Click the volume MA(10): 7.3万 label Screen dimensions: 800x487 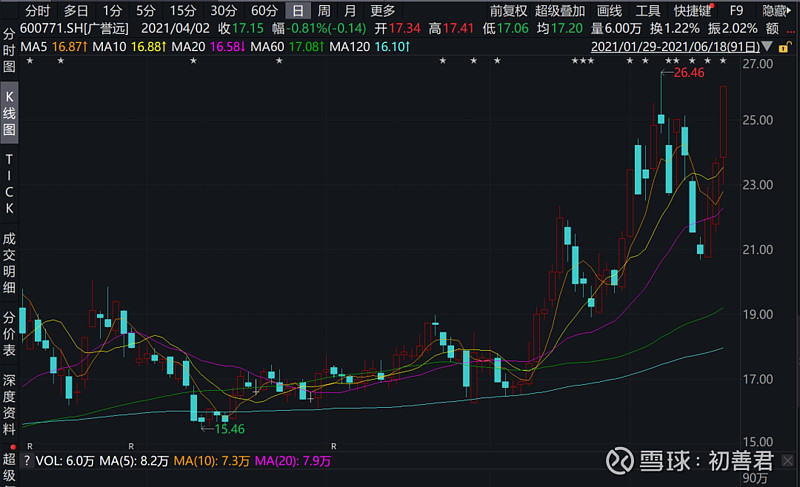click(x=211, y=461)
